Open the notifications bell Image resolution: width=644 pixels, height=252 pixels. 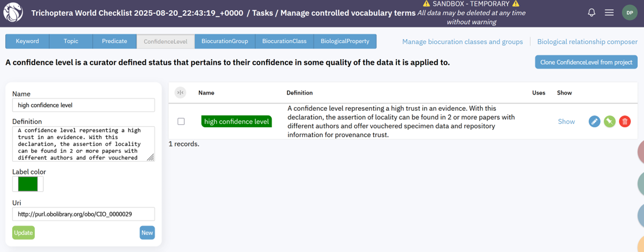(592, 13)
